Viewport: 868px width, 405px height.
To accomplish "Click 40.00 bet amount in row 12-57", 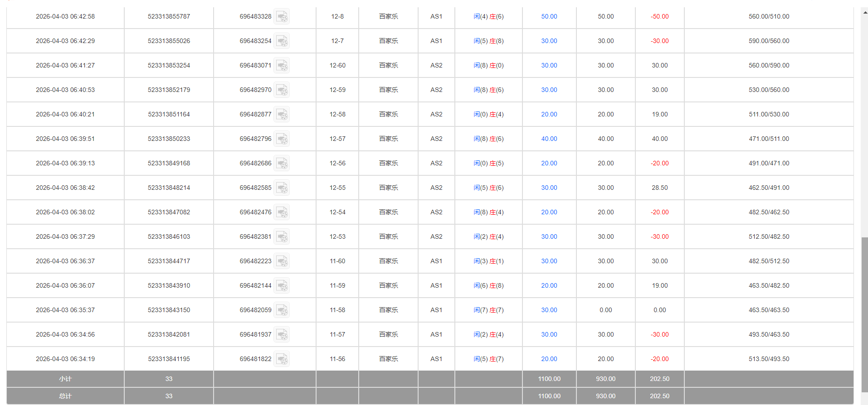I will pyautogui.click(x=549, y=139).
